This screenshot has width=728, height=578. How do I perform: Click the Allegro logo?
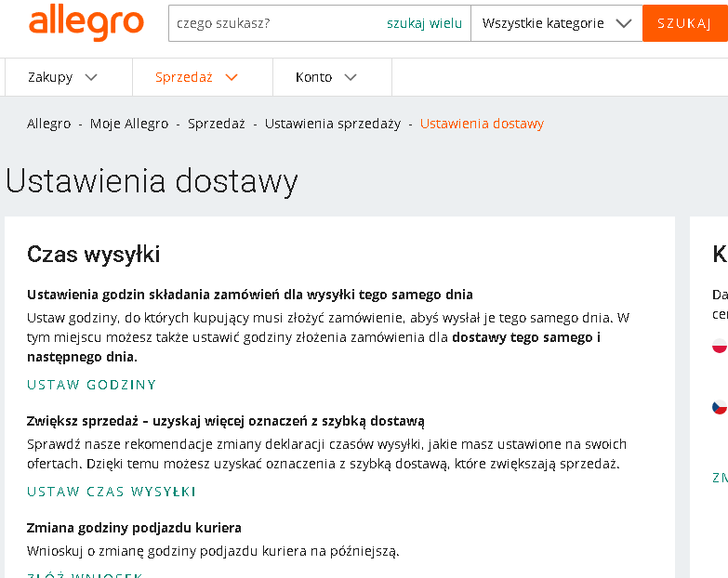86,21
